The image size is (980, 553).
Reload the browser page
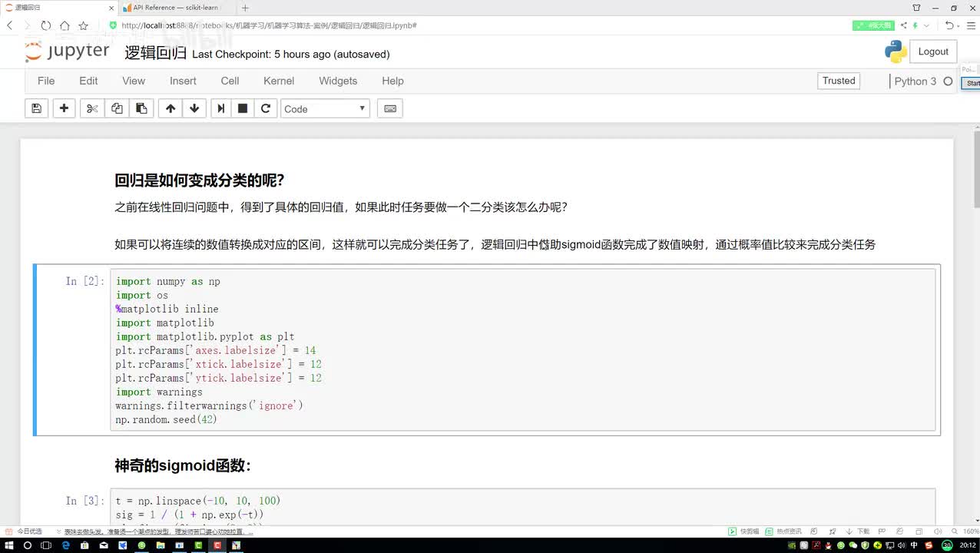tap(46, 25)
